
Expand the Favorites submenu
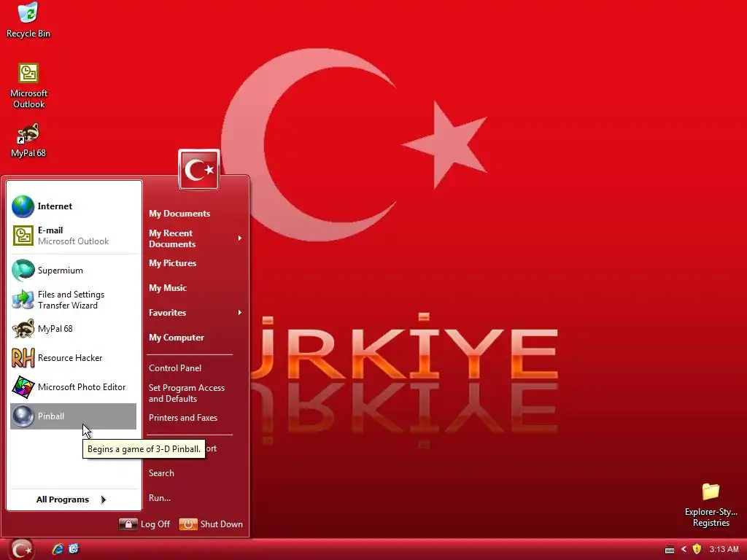pyautogui.click(x=196, y=313)
